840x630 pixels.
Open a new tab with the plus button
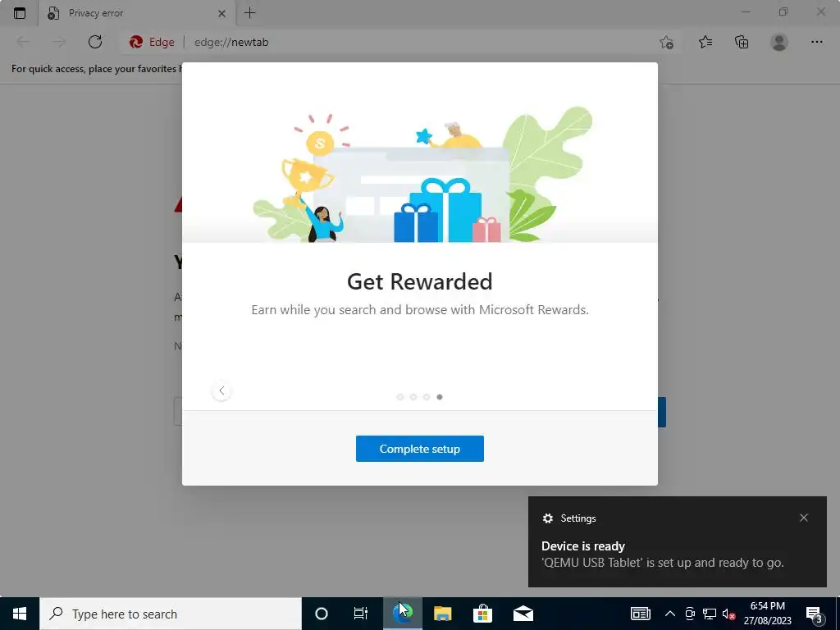[249, 13]
